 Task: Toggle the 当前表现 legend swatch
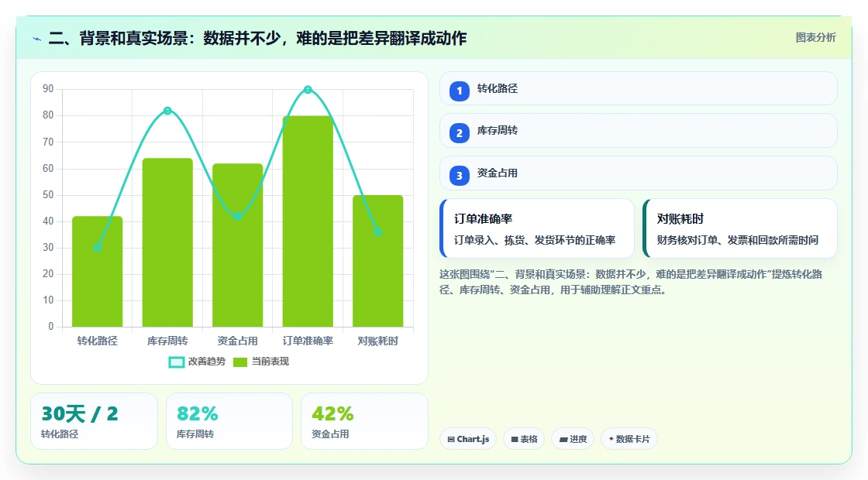pyautogui.click(x=239, y=362)
